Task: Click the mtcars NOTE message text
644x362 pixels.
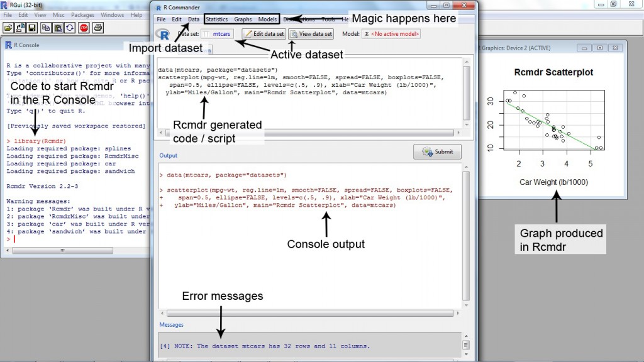Action: (265, 346)
